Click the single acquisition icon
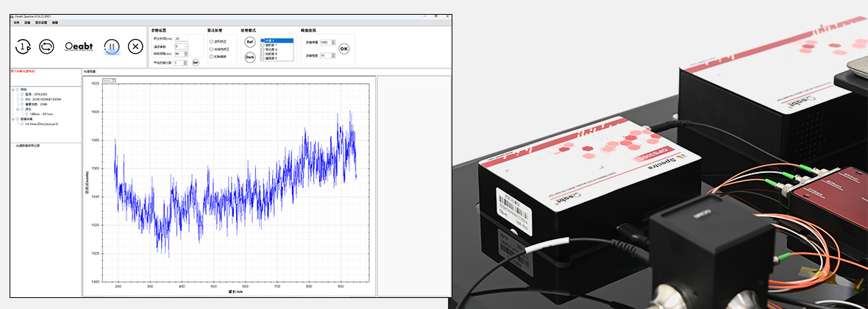This screenshot has width=868, height=309. (23, 46)
